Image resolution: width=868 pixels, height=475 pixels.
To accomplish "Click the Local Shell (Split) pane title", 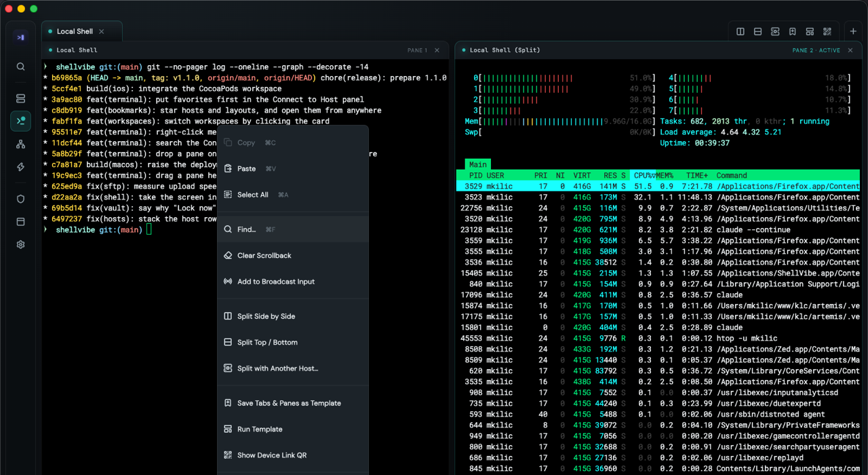I will click(x=505, y=50).
